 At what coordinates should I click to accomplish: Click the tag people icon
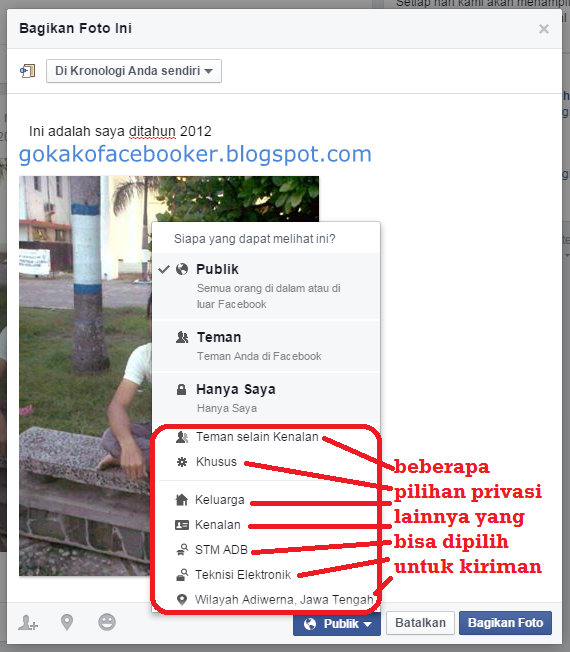tap(28, 623)
